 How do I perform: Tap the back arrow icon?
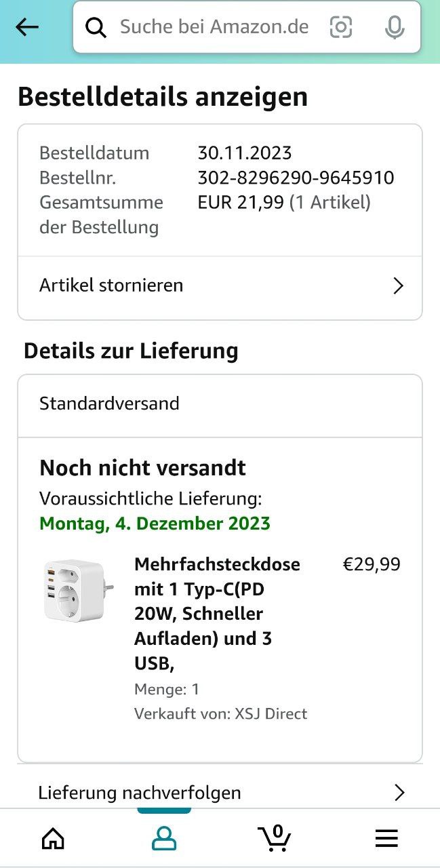pyautogui.click(x=27, y=27)
